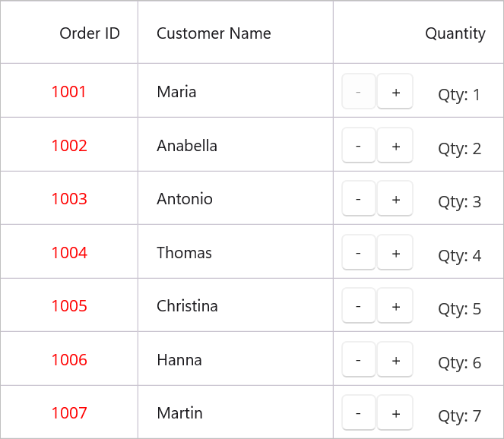This screenshot has width=504, height=439.
Task: Select the Quantity column header
Action: (x=455, y=33)
